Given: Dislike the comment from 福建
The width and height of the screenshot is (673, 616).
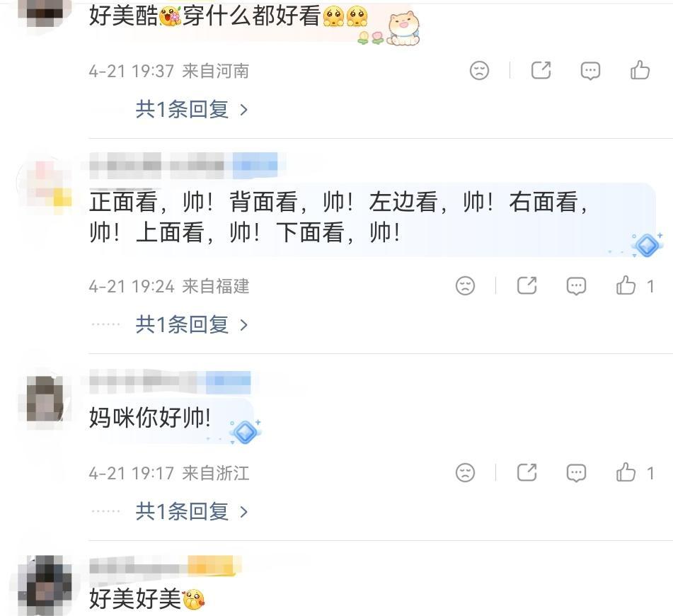Looking at the screenshot, I should click(465, 285).
